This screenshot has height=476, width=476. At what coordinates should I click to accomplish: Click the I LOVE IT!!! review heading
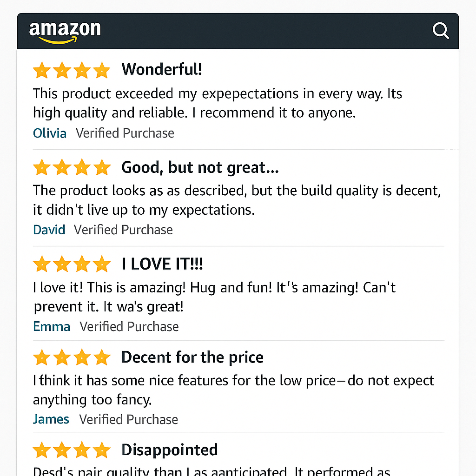[161, 264]
